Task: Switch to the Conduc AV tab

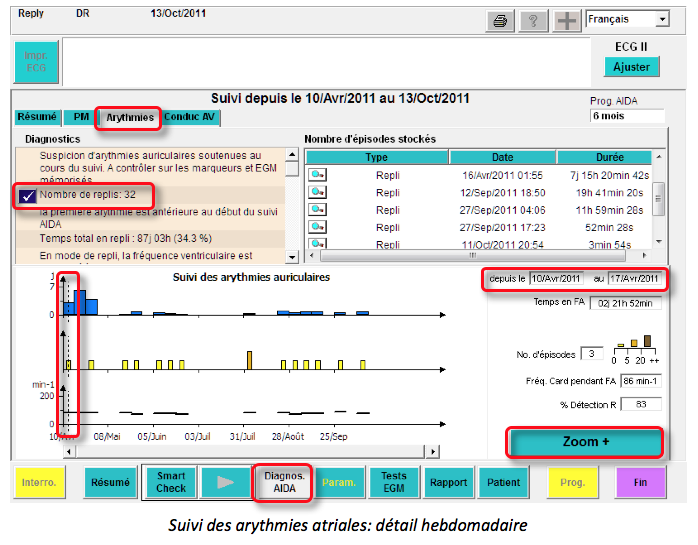Action: click(x=191, y=117)
